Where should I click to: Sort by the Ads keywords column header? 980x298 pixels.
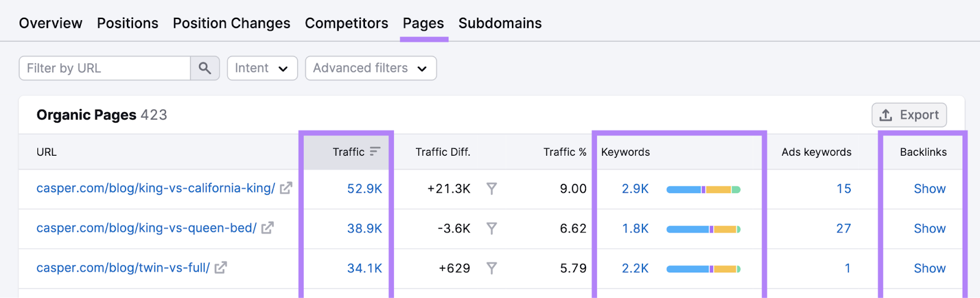pos(816,152)
